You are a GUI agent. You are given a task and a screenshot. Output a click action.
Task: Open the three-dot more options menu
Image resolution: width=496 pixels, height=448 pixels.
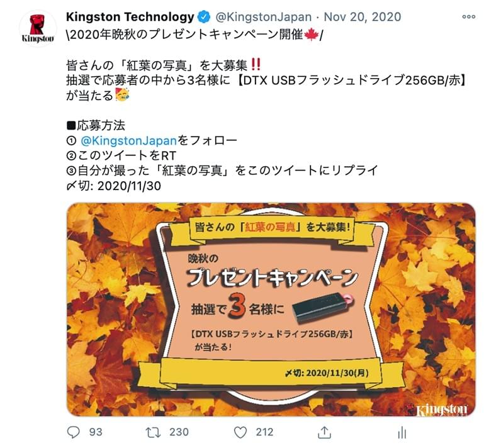tap(469, 17)
